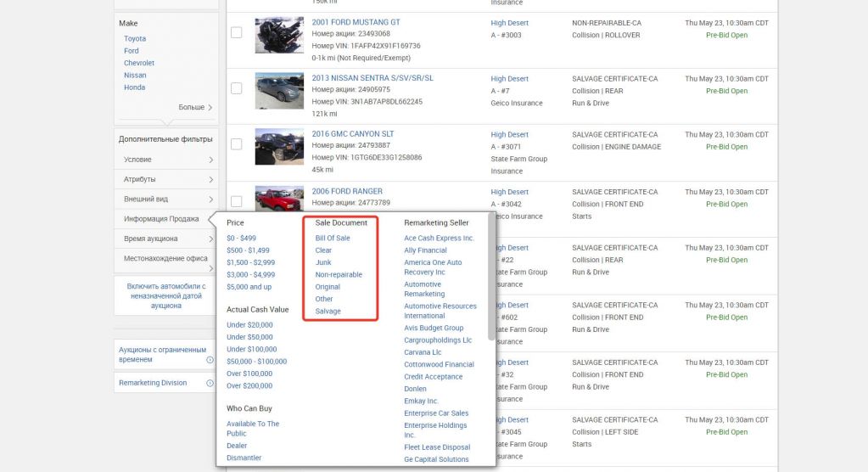The image size is (868, 472).
Task: Tick checkbox for 2006 Ford Ranger row
Action: [237, 201]
